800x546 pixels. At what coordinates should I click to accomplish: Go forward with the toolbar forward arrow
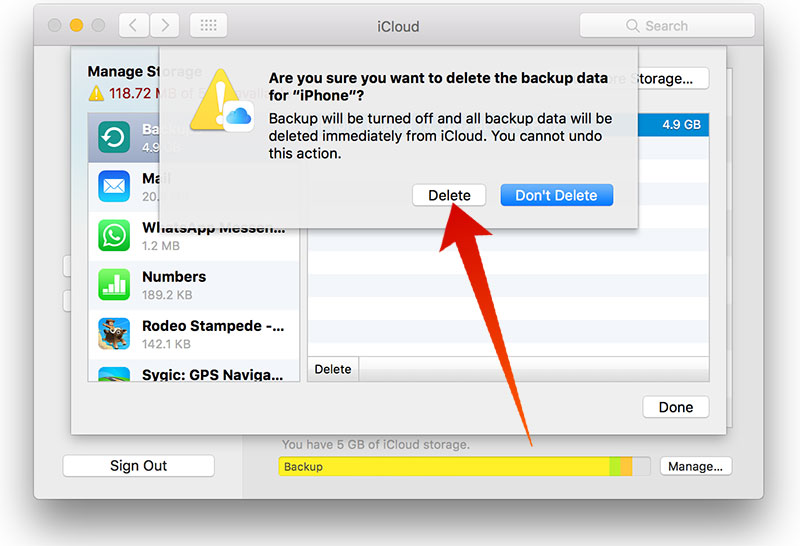[165, 26]
